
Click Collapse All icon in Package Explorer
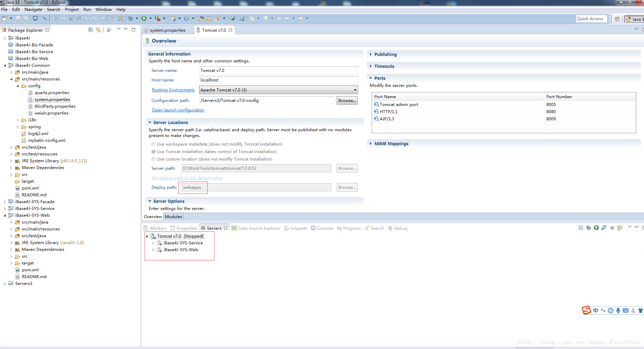[91, 30]
